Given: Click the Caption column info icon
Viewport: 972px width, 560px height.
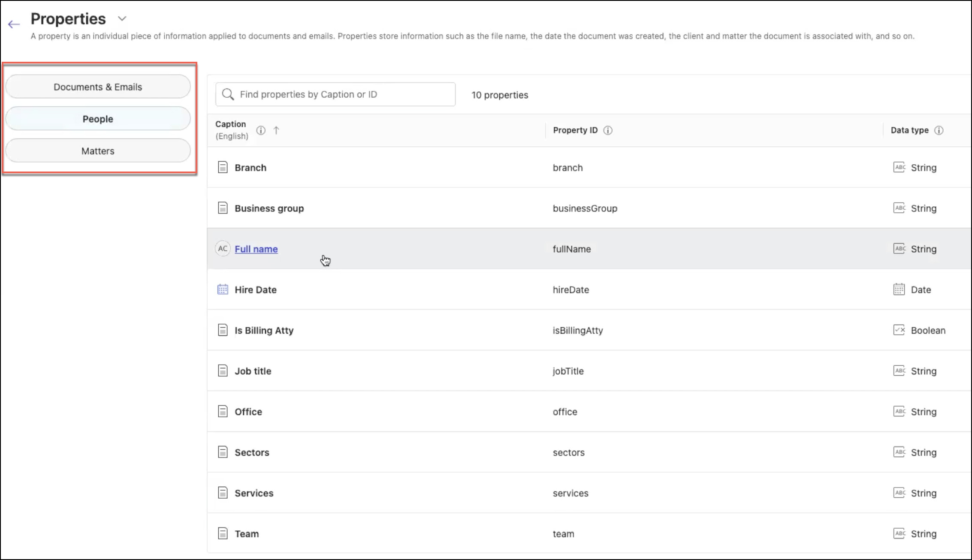Looking at the screenshot, I should click(261, 130).
